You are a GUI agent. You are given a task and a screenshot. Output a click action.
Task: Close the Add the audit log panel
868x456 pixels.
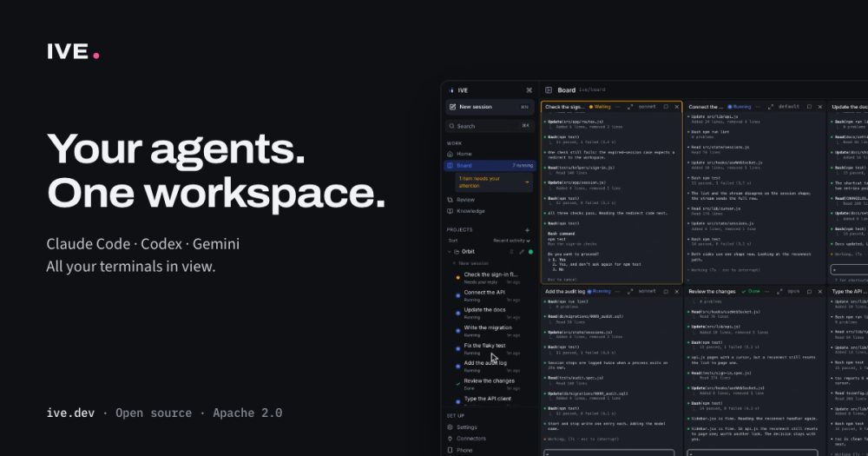[x=676, y=292]
